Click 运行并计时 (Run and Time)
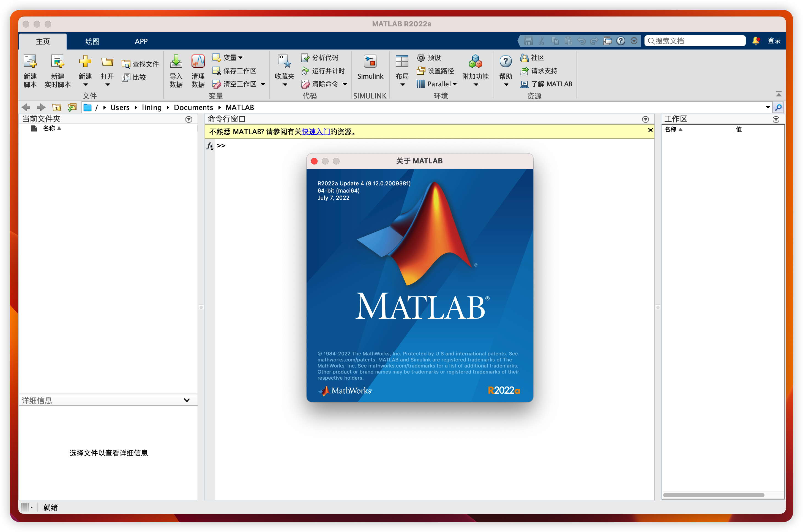803x532 pixels. (x=323, y=71)
